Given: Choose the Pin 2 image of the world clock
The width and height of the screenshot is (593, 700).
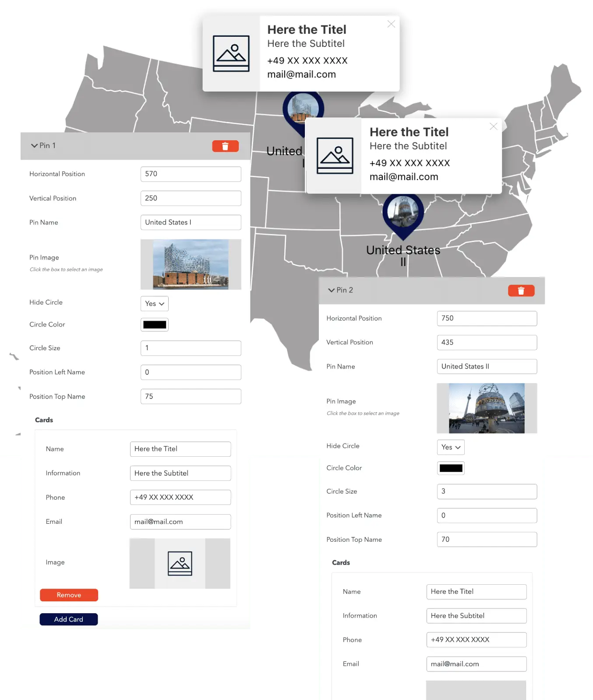Looking at the screenshot, I should tap(487, 408).
